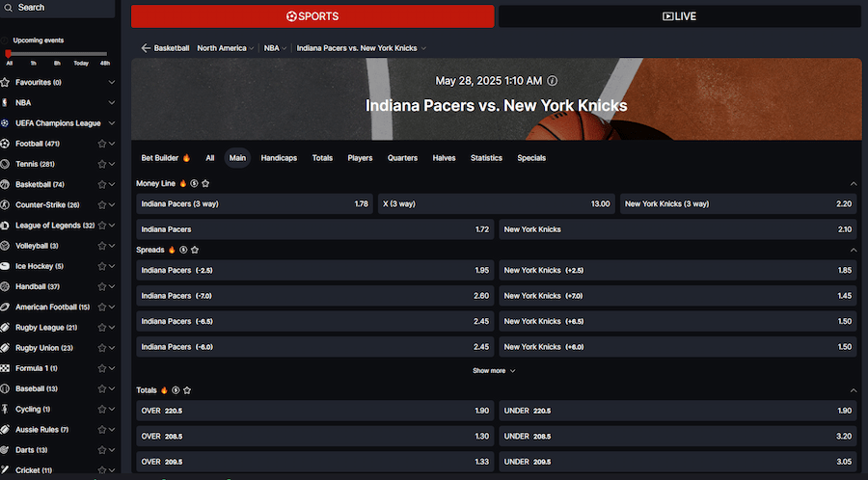
Task: Click the red upcoming events slider handle
Action: 9,54
